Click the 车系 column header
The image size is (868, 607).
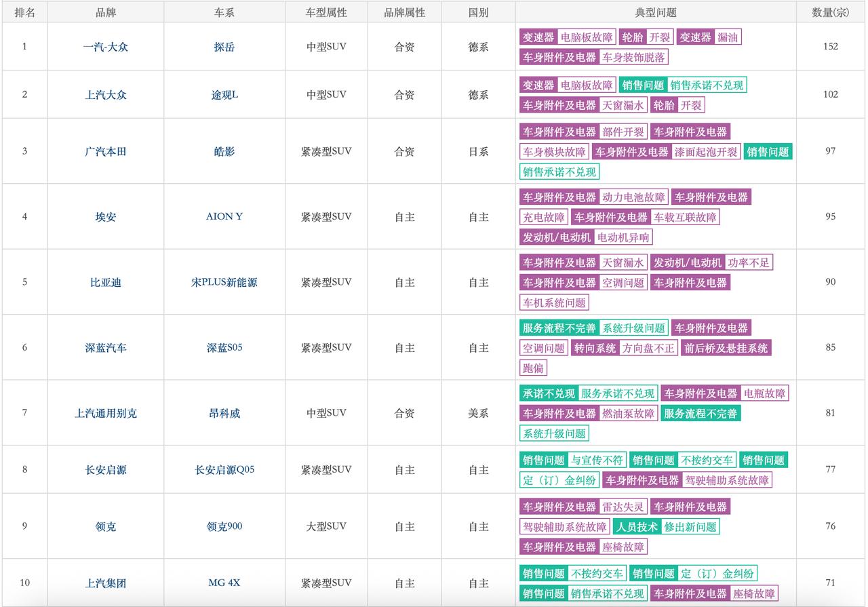(224, 12)
